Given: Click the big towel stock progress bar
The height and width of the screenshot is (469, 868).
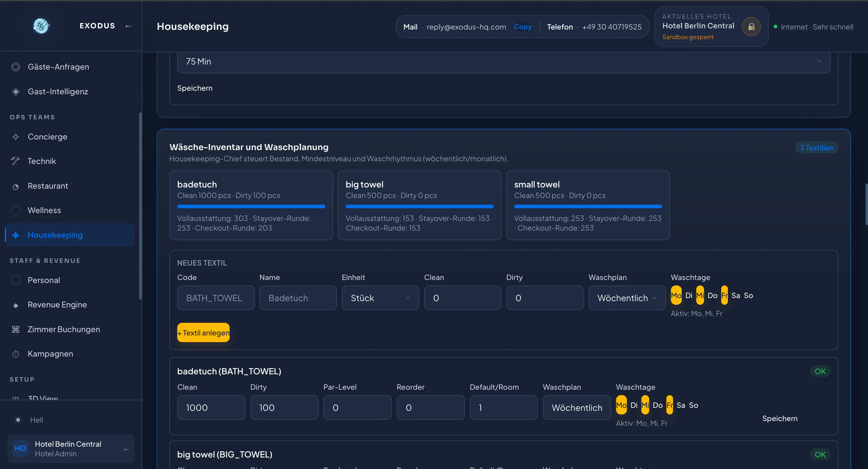Looking at the screenshot, I should (x=420, y=206).
